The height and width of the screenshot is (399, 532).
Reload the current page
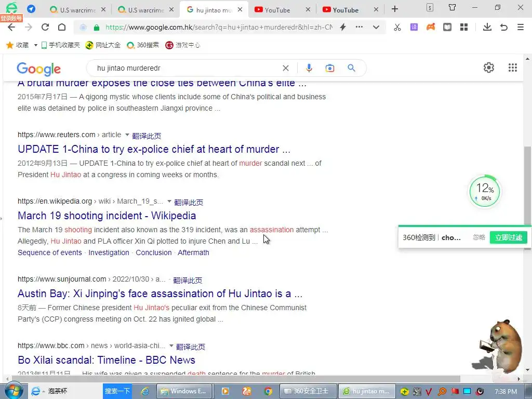[x=45, y=27]
